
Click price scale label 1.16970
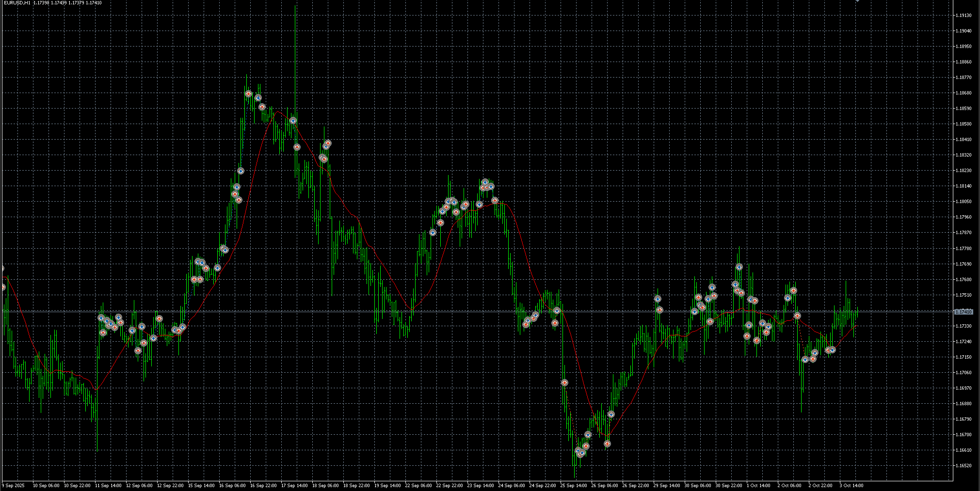click(x=964, y=388)
